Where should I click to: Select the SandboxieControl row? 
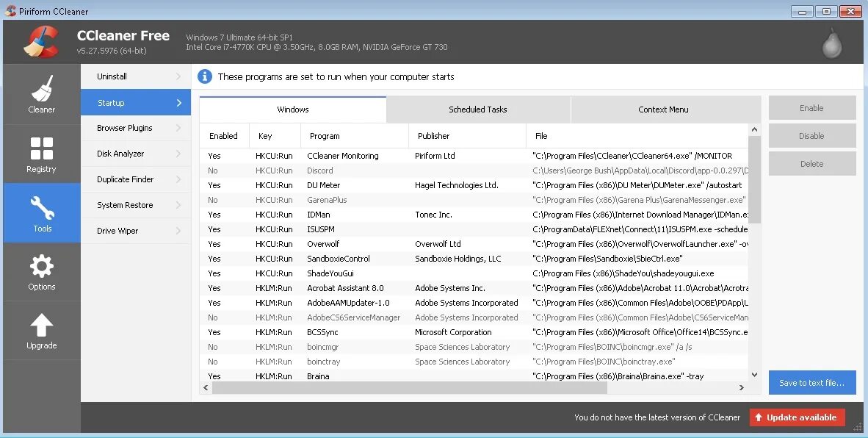474,259
